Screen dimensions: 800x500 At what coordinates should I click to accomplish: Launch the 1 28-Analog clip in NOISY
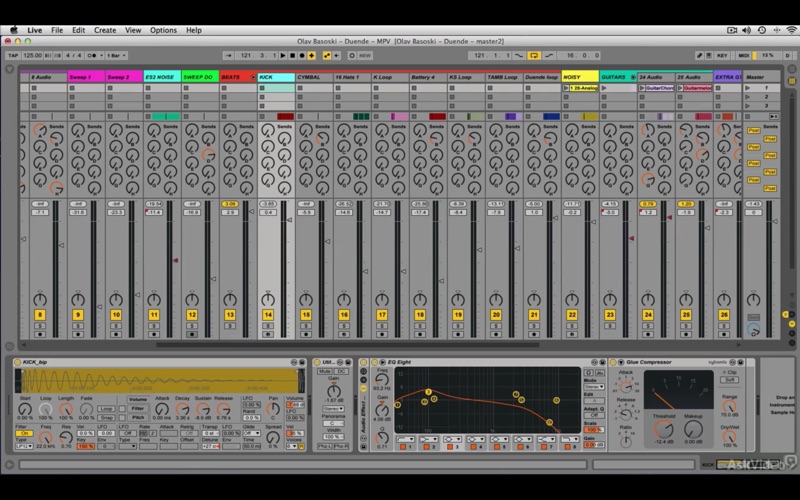[566, 88]
